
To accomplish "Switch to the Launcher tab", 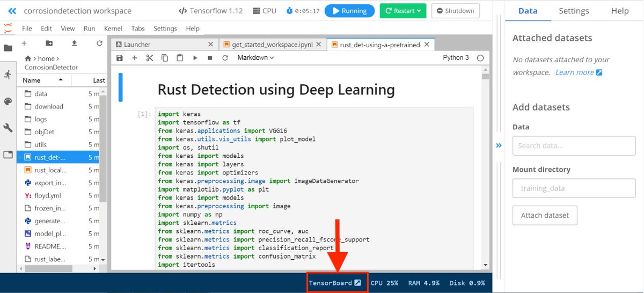I will 165,45.
